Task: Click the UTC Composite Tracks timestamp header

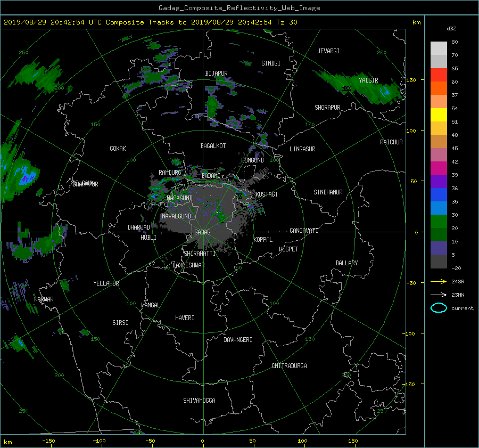Action: 150,22
